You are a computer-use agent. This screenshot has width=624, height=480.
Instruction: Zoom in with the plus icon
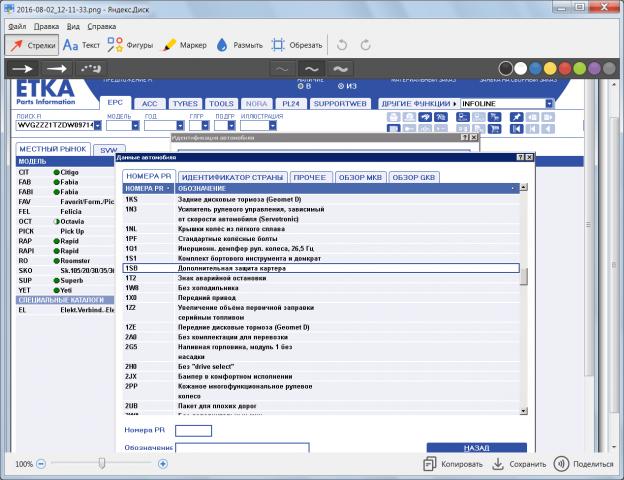point(163,464)
